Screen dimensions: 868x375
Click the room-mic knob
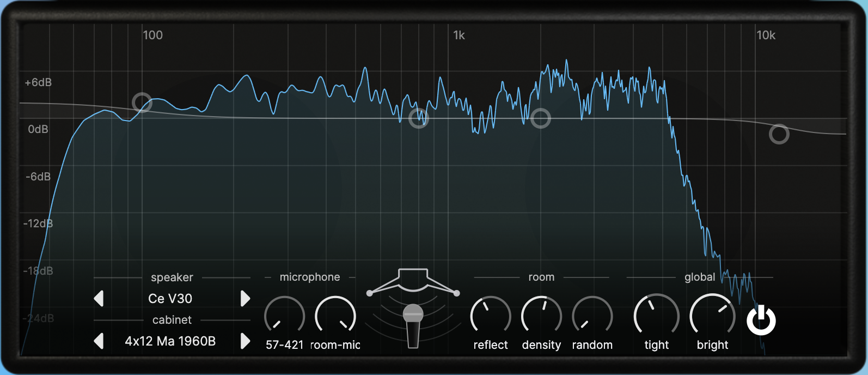[335, 316]
